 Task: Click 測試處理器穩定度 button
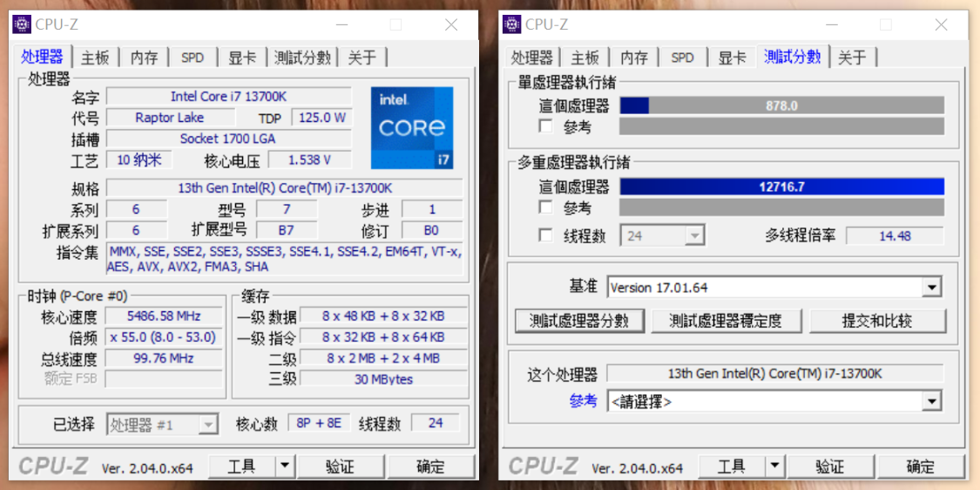[x=726, y=321]
